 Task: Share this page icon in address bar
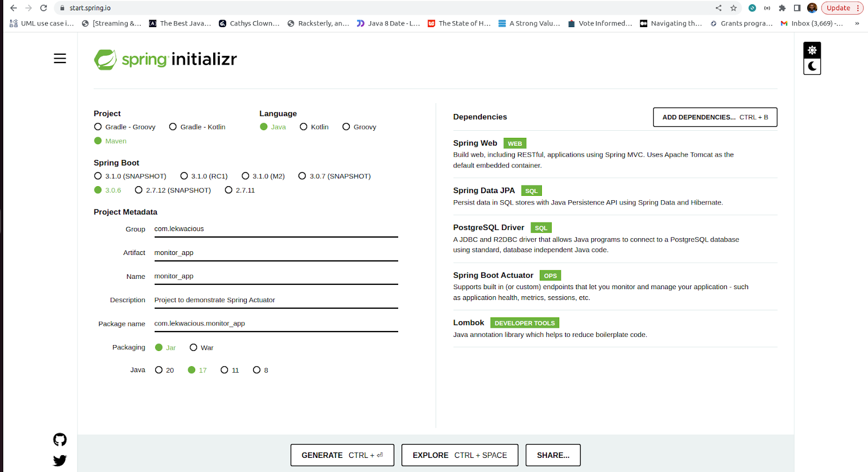tap(718, 8)
